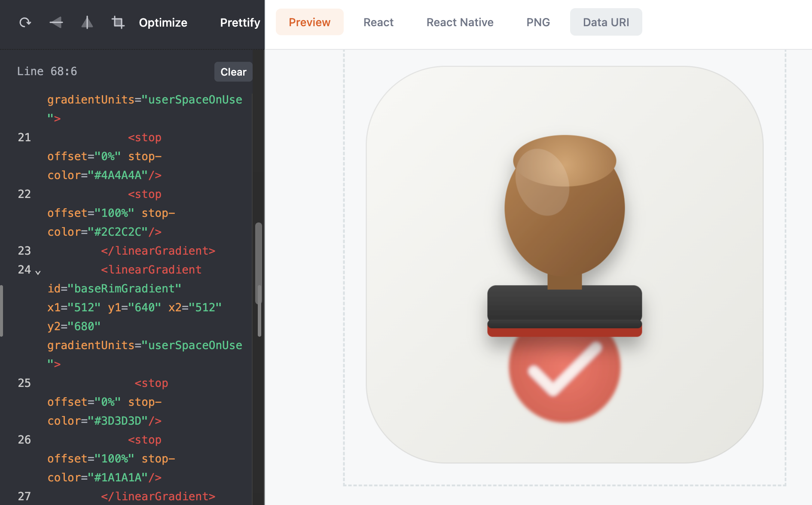Image resolution: width=812 pixels, height=505 pixels.
Task: Click the wooden stamp handle in the preview
Action: [x=564, y=206]
